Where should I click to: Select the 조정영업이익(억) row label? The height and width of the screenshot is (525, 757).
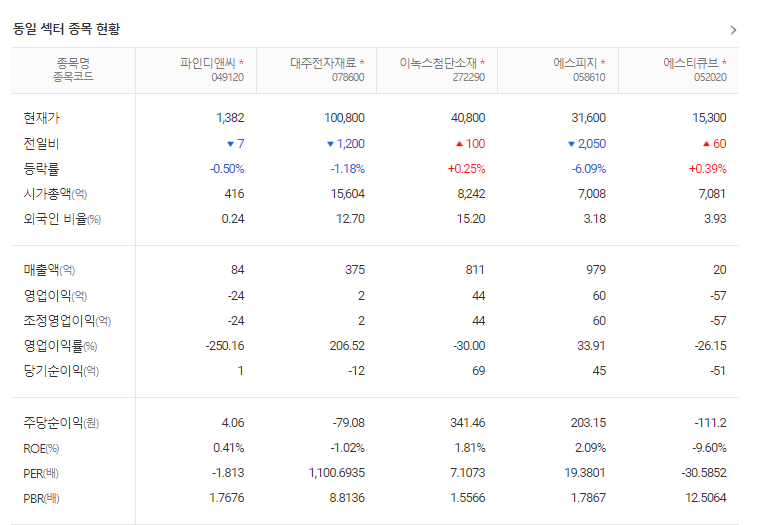[x=67, y=321]
